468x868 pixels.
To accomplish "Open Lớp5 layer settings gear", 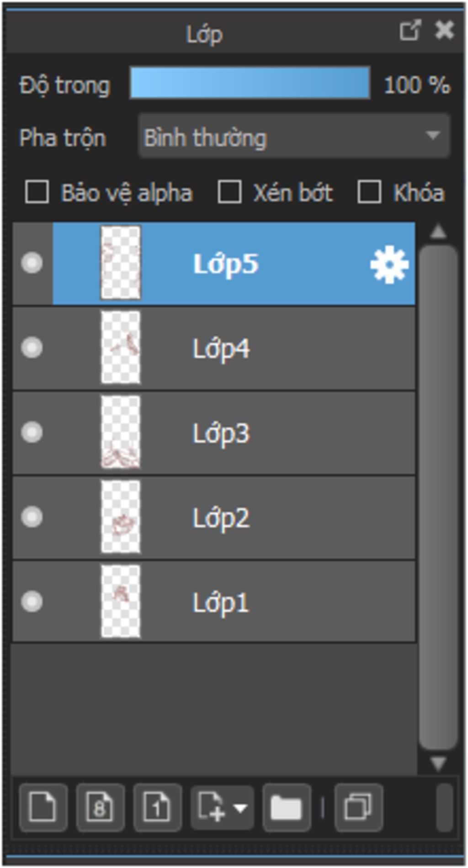I will pos(389,265).
